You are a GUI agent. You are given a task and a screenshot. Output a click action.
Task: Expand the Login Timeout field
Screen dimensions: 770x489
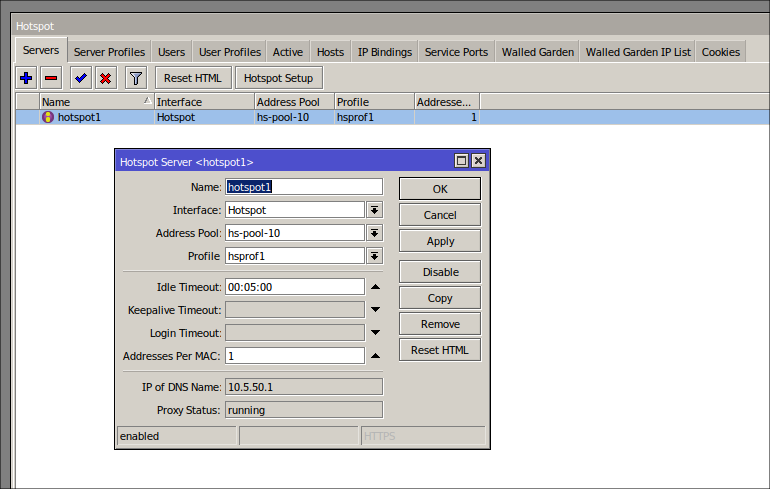click(x=375, y=333)
